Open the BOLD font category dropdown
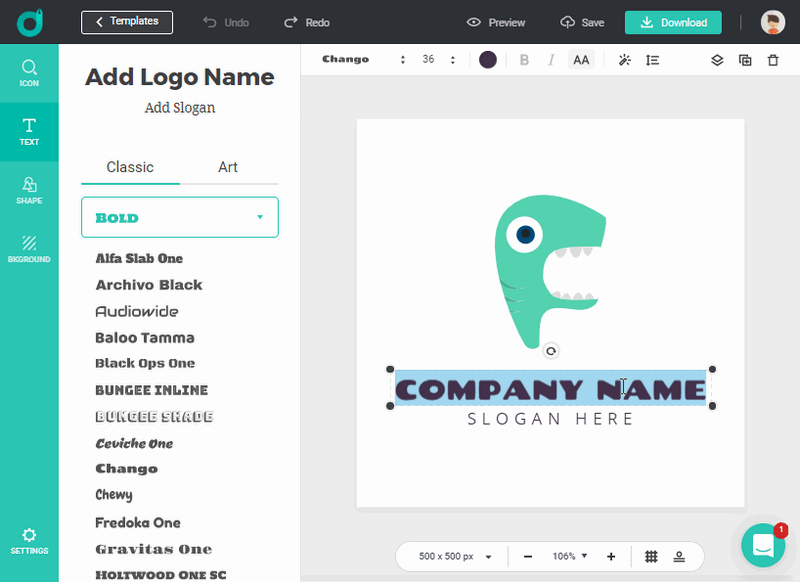800x582 pixels. click(179, 217)
